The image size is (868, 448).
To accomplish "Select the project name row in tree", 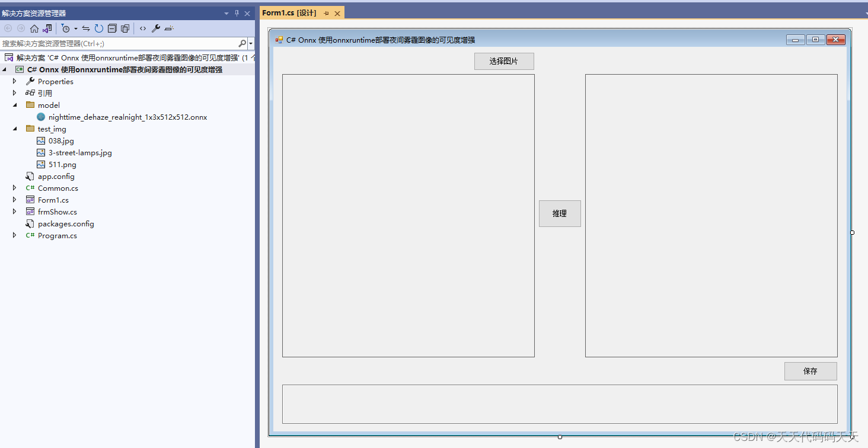I will (127, 69).
